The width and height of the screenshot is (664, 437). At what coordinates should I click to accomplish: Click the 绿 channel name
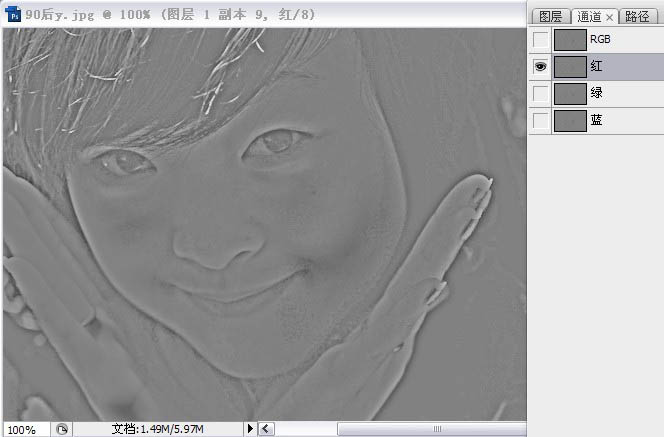click(596, 93)
